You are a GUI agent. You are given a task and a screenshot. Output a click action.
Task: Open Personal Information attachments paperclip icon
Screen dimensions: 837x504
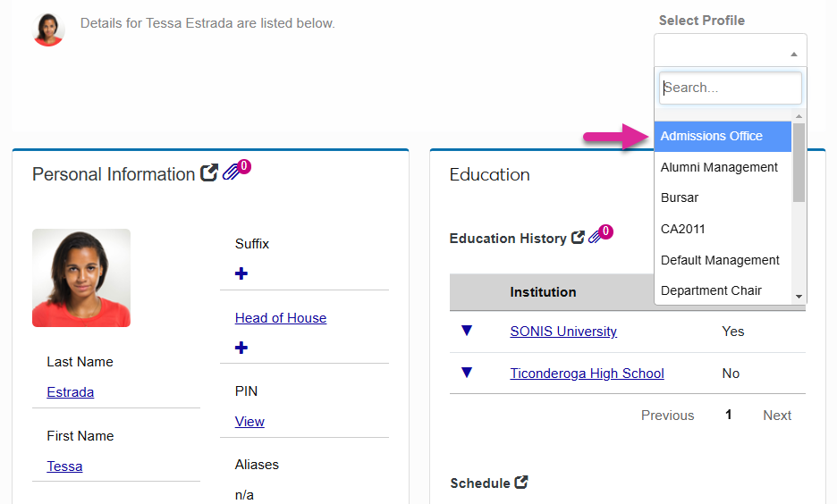[x=232, y=172]
